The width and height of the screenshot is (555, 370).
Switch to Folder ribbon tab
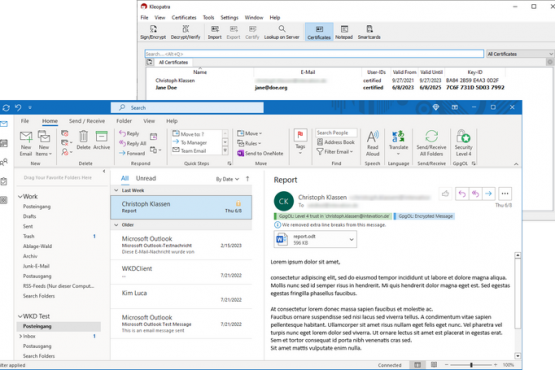[124, 121]
